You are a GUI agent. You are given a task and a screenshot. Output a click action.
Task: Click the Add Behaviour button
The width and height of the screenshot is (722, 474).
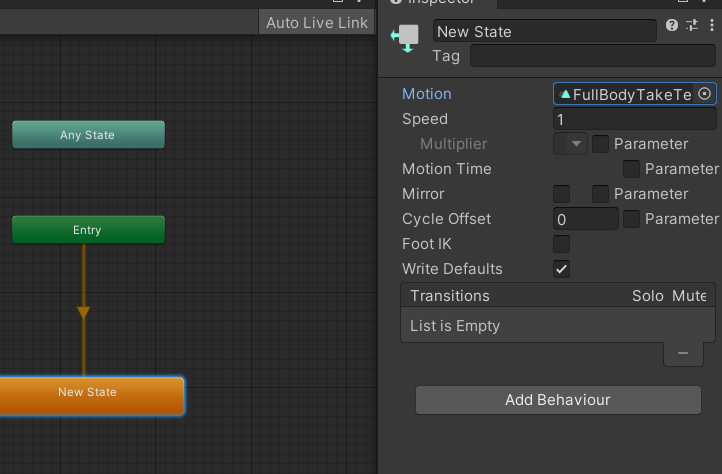pyautogui.click(x=558, y=400)
